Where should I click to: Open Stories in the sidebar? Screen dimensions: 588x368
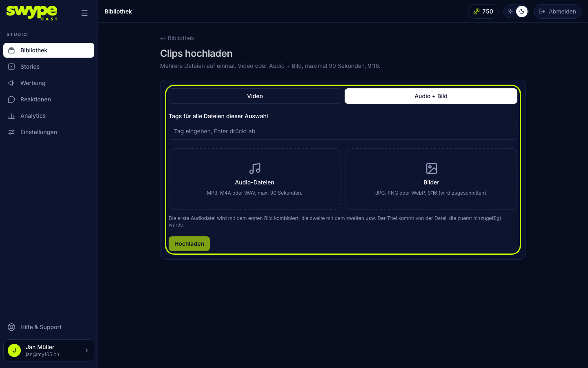[49, 67]
